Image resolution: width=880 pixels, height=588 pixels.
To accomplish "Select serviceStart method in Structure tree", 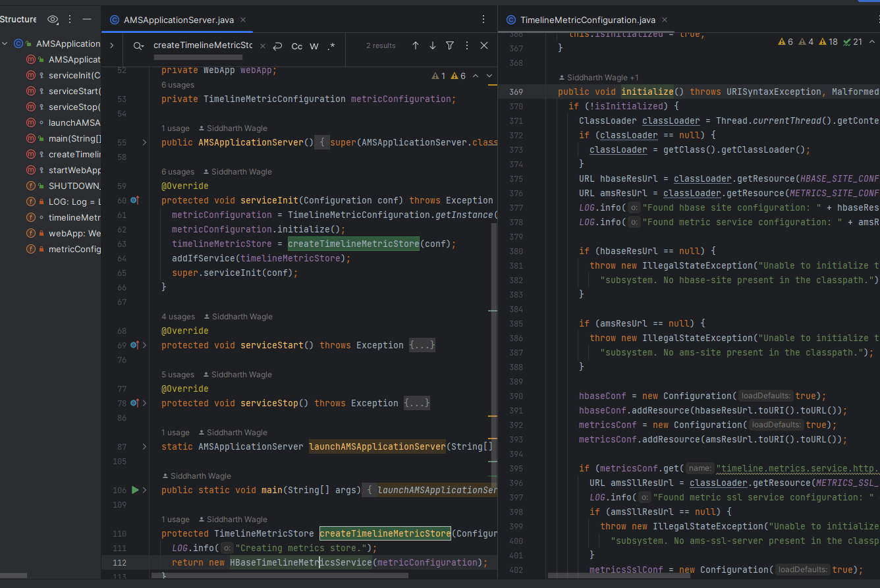I will [x=74, y=91].
